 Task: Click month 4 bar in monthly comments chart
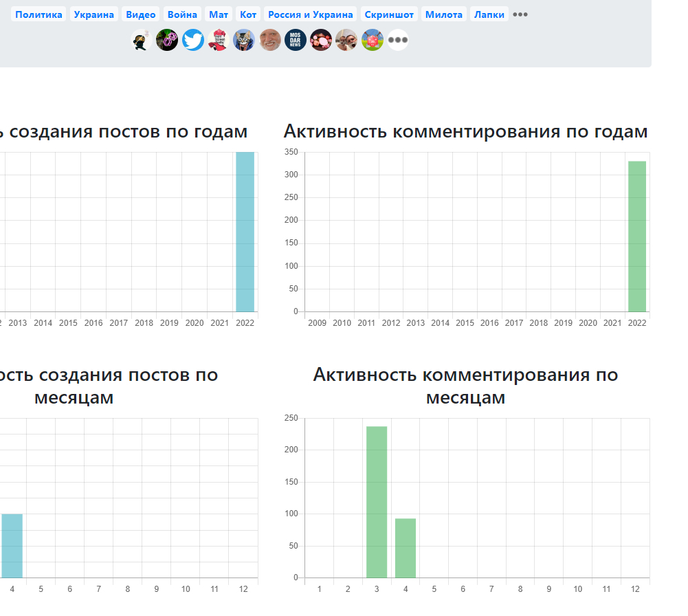pos(406,548)
